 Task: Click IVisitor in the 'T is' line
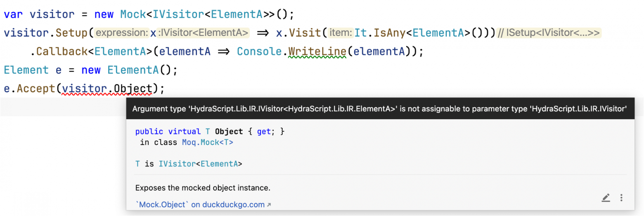[177, 164]
